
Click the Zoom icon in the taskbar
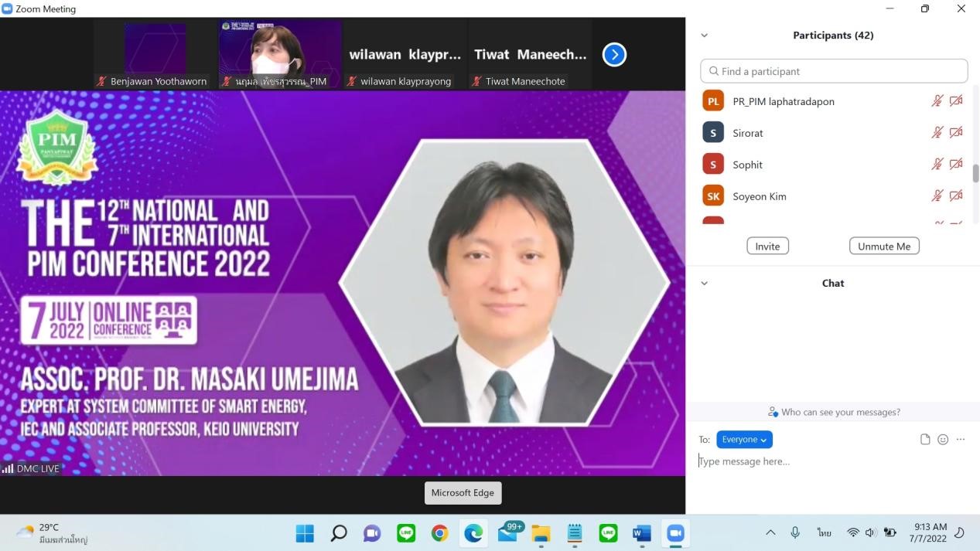coord(675,533)
